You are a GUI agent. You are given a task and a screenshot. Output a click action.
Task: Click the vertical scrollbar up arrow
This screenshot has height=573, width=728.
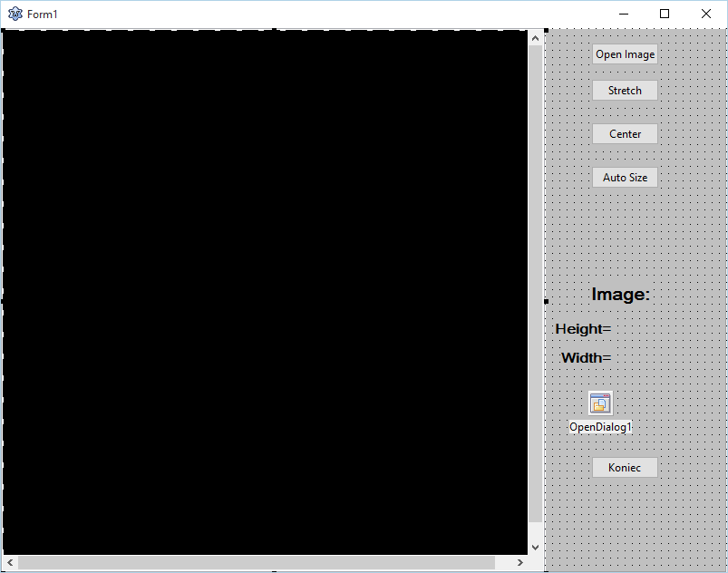click(x=535, y=38)
